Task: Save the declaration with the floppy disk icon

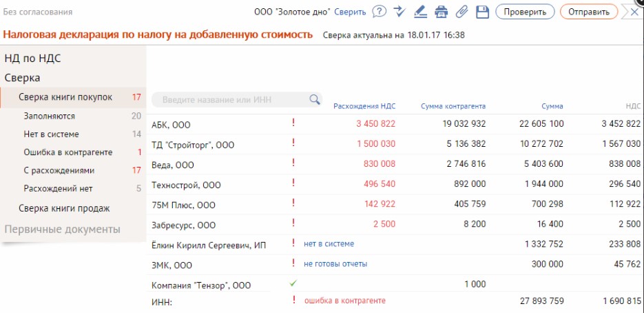Action: coord(482,12)
